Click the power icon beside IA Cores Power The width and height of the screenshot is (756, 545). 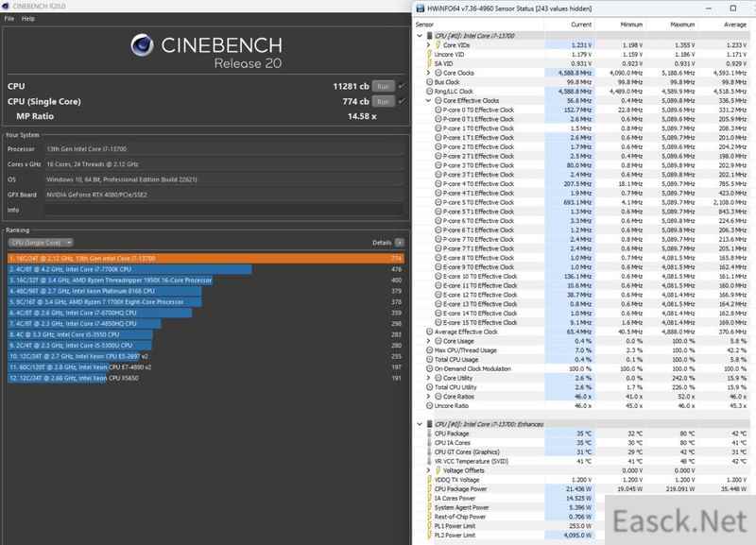pos(429,499)
